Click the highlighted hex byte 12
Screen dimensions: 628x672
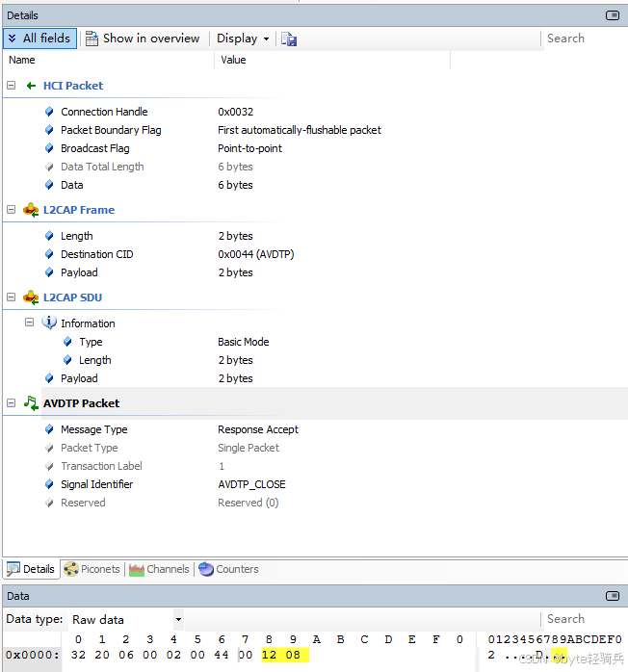[269, 655]
